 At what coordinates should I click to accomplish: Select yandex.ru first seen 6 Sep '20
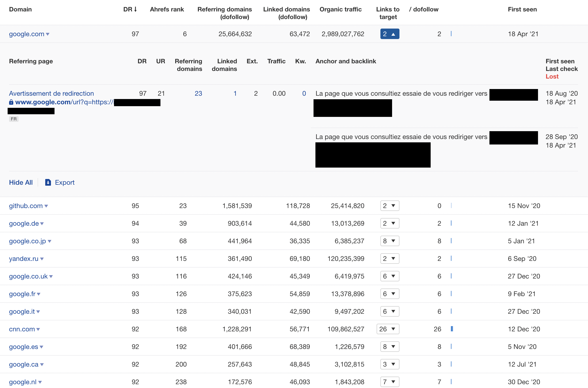coord(522,258)
